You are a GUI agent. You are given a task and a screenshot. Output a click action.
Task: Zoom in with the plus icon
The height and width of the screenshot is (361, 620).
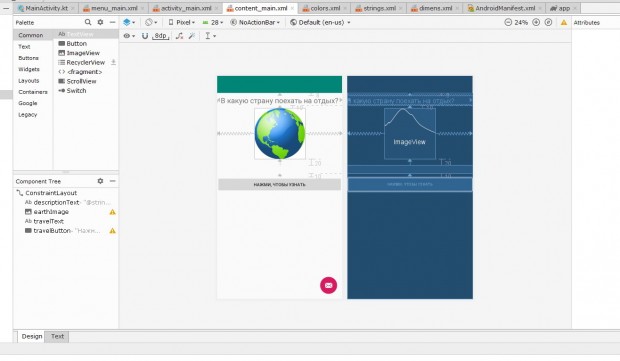pyautogui.click(x=536, y=23)
